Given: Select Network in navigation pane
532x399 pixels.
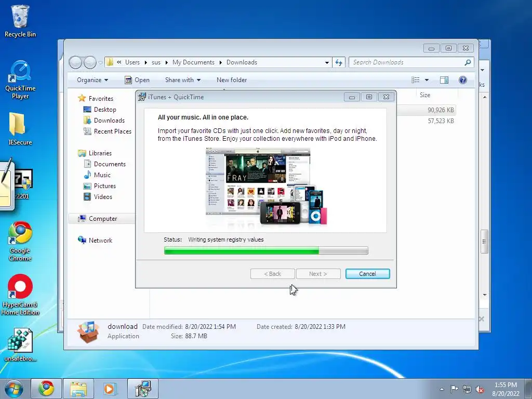Looking at the screenshot, I should coord(100,241).
